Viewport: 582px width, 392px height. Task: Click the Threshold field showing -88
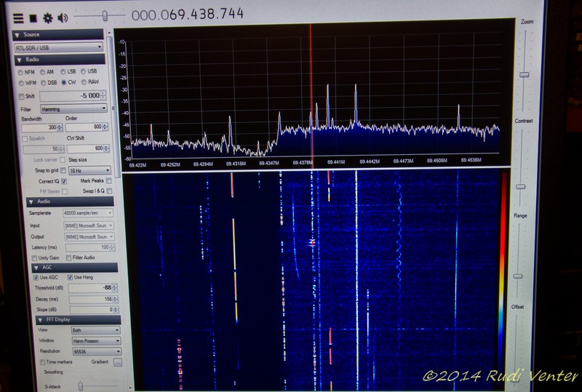[x=90, y=288]
